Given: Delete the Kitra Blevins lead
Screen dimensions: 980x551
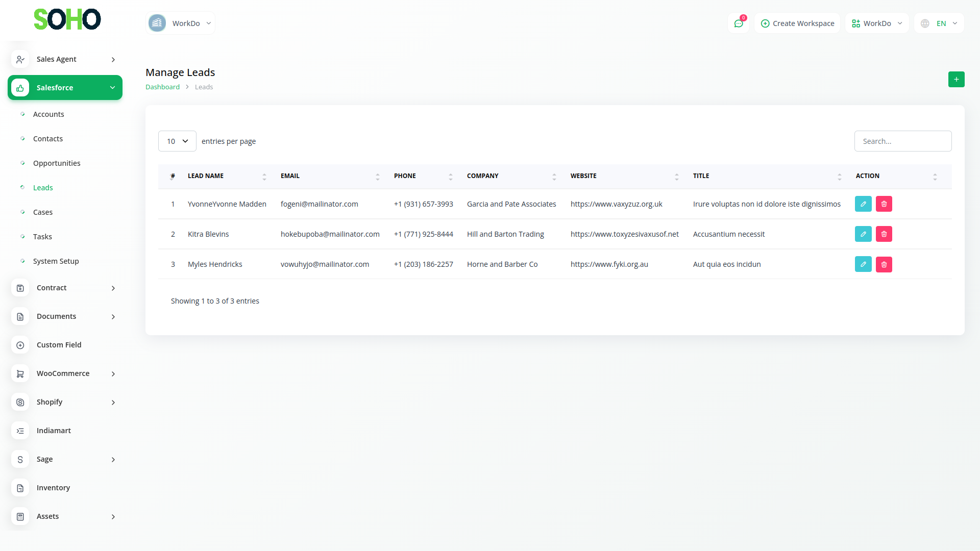Looking at the screenshot, I should click(884, 234).
